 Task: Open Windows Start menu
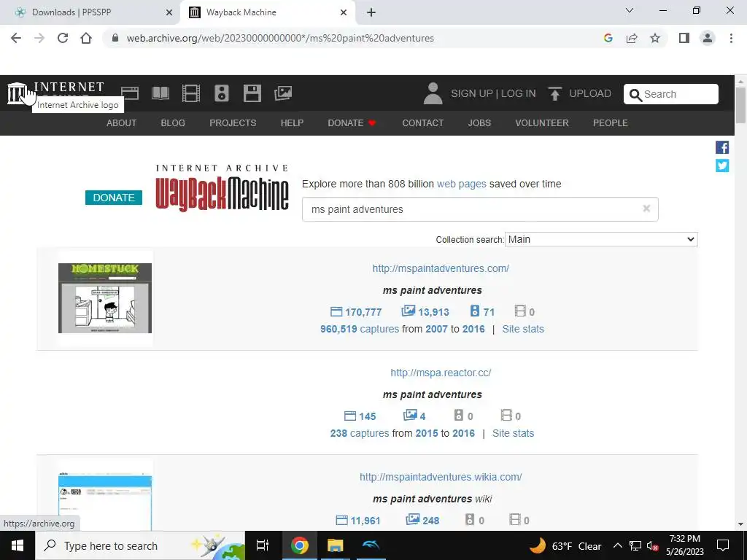click(18, 545)
